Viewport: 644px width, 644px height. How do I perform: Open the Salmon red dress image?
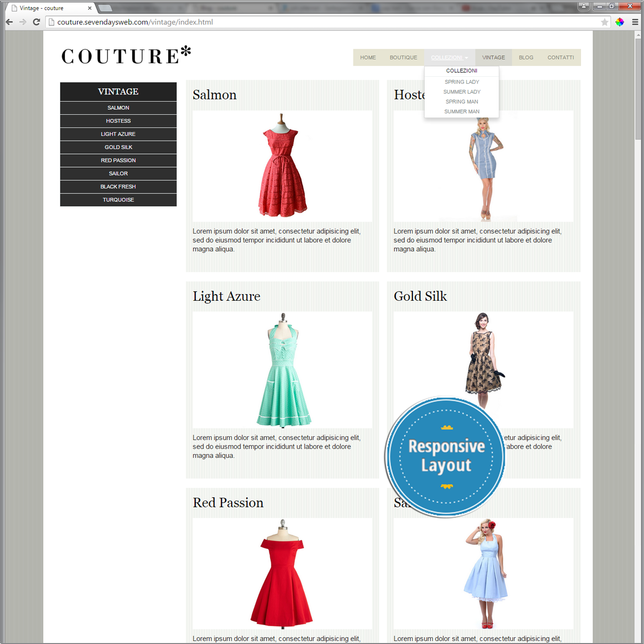click(x=282, y=166)
